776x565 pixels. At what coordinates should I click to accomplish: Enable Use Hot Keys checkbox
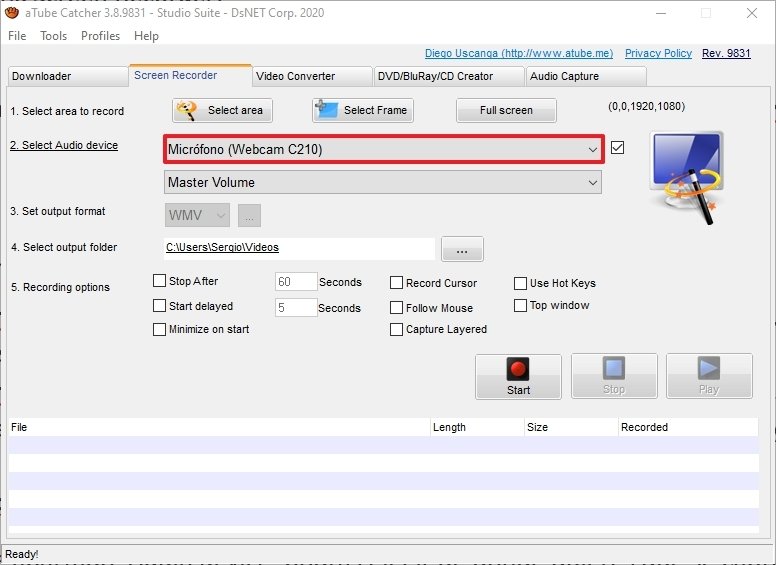[520, 283]
